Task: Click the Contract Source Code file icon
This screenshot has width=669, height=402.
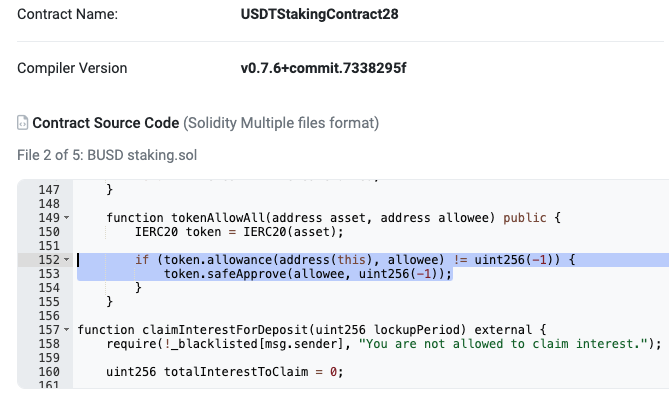Action: [x=23, y=123]
